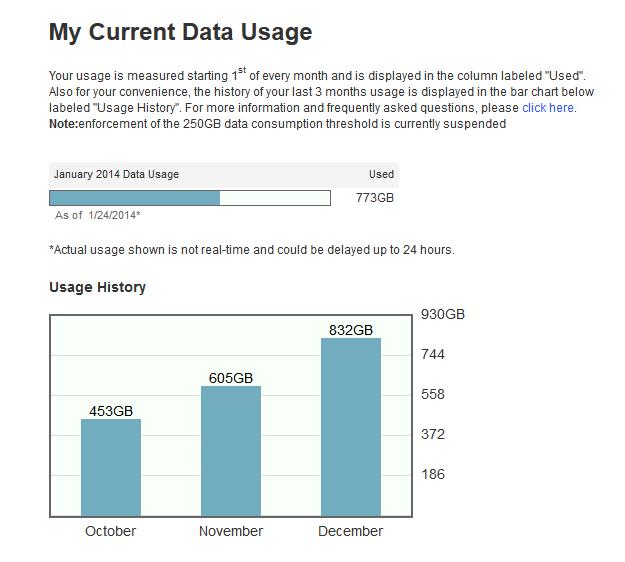The width and height of the screenshot is (625, 562).
Task: Click the 605GB bar label
Action: (231, 378)
